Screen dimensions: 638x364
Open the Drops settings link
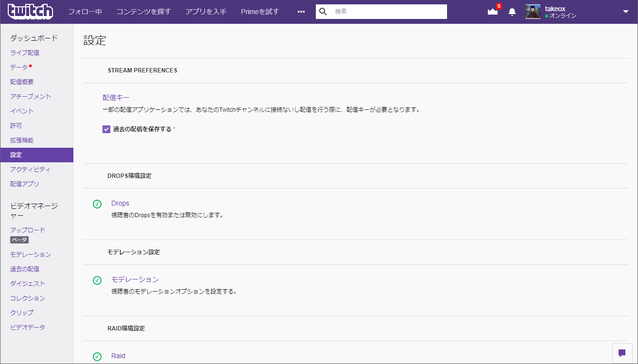click(x=121, y=203)
